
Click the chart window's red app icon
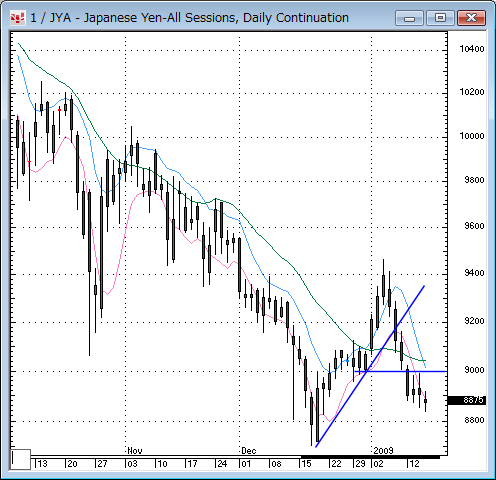coord(17,18)
